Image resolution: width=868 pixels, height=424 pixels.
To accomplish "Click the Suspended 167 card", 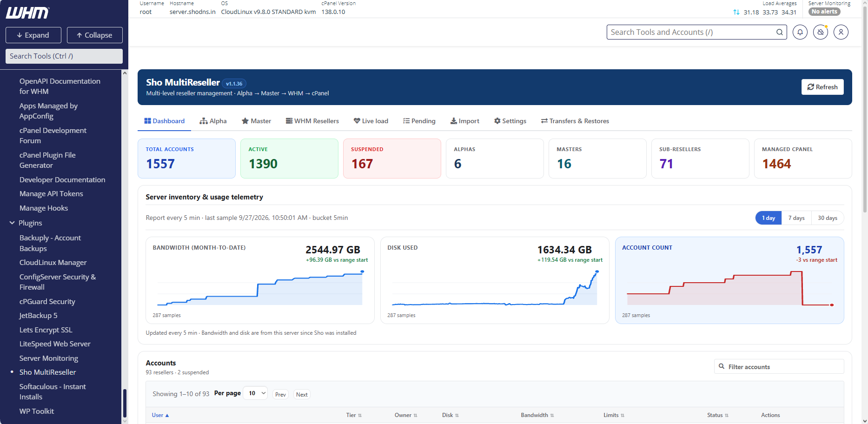I will 392,159.
